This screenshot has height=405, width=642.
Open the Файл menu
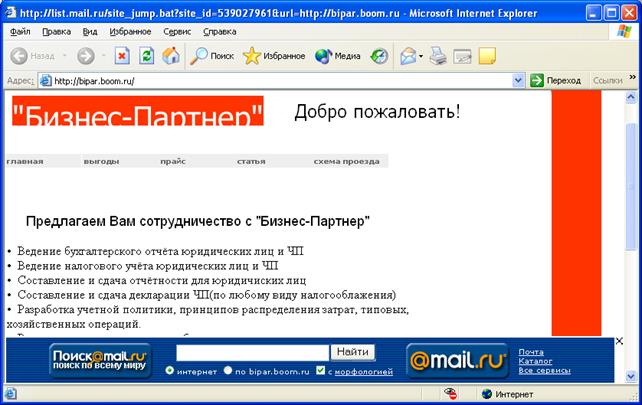coord(20,32)
